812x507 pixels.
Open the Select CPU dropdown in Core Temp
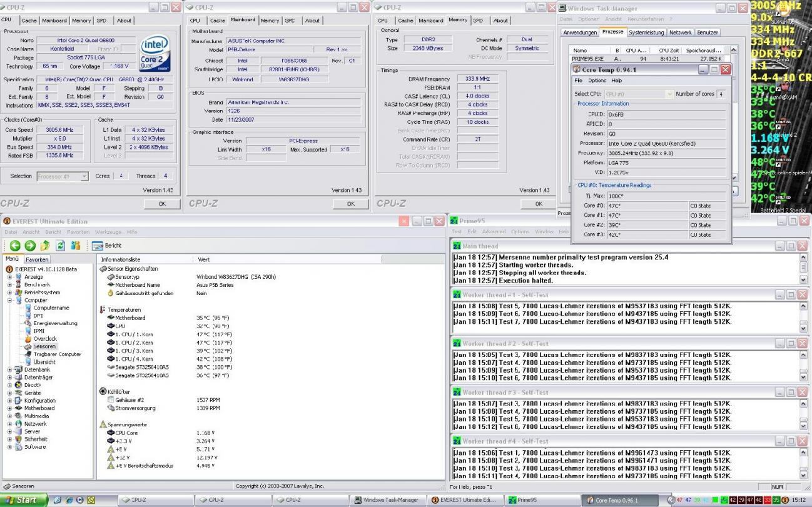[x=638, y=94]
